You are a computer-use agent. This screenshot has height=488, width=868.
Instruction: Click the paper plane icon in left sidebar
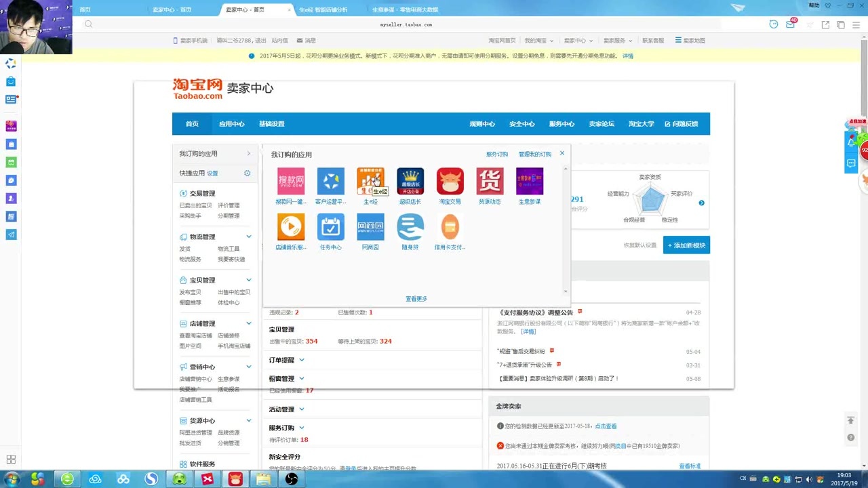pyautogui.click(x=11, y=235)
